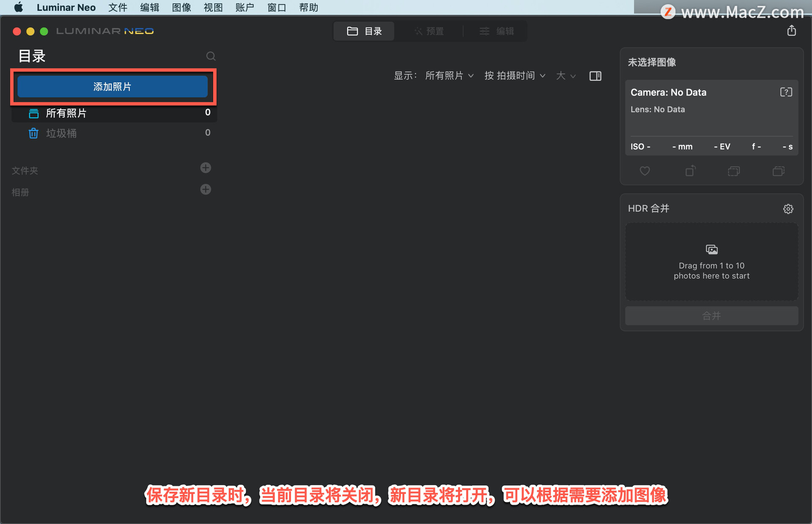Click the rotate image icon
Screen dimensions: 812x524
click(x=690, y=170)
